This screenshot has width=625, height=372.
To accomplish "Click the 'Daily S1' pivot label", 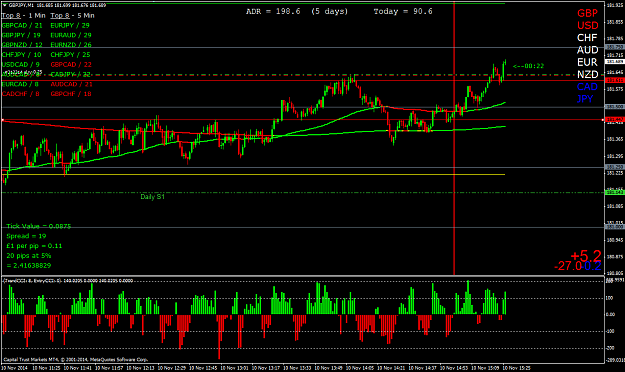I will point(152,197).
